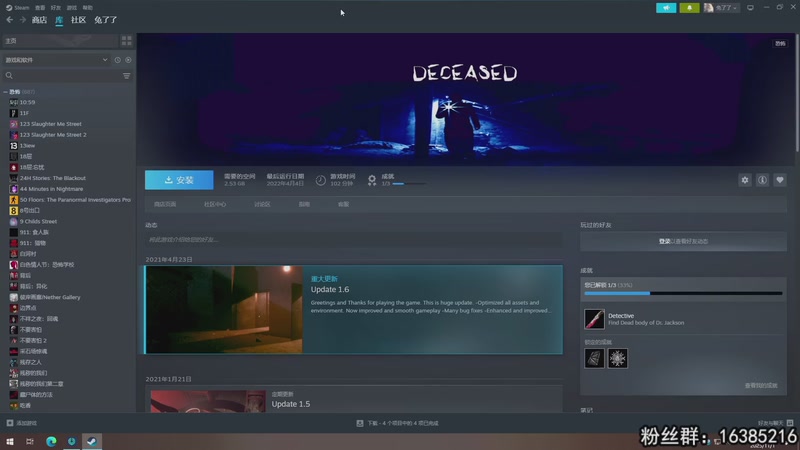Go to 库 (Library) tab
Image resolution: width=800 pixels, height=450 pixels.
point(59,20)
